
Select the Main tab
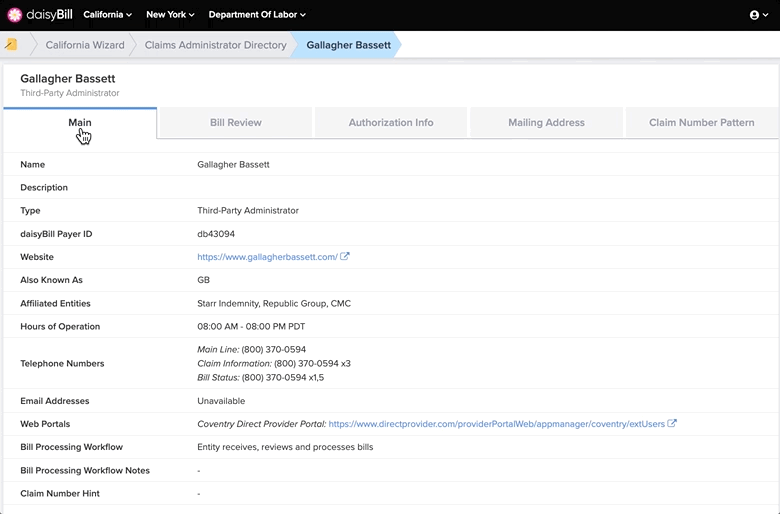pos(80,123)
